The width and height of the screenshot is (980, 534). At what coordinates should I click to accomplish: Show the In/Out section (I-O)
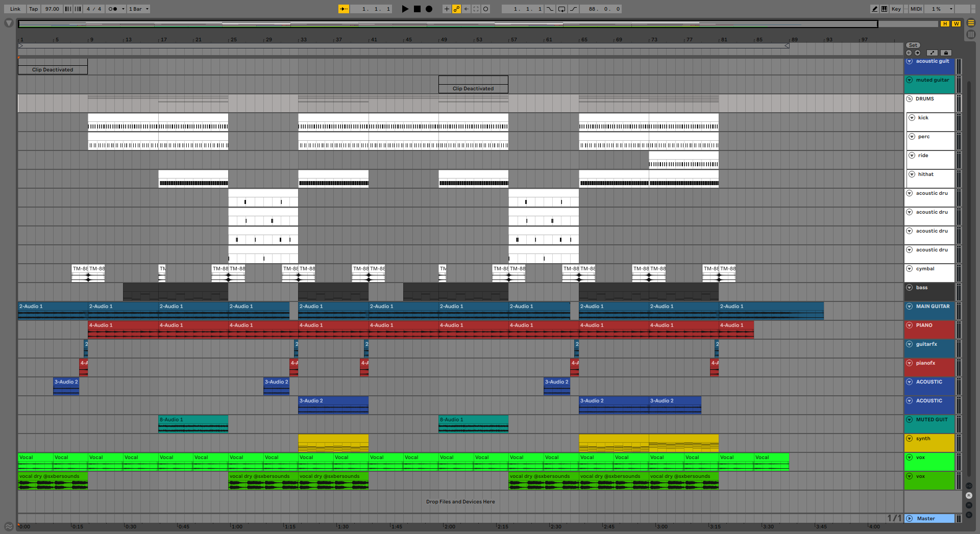point(969,486)
